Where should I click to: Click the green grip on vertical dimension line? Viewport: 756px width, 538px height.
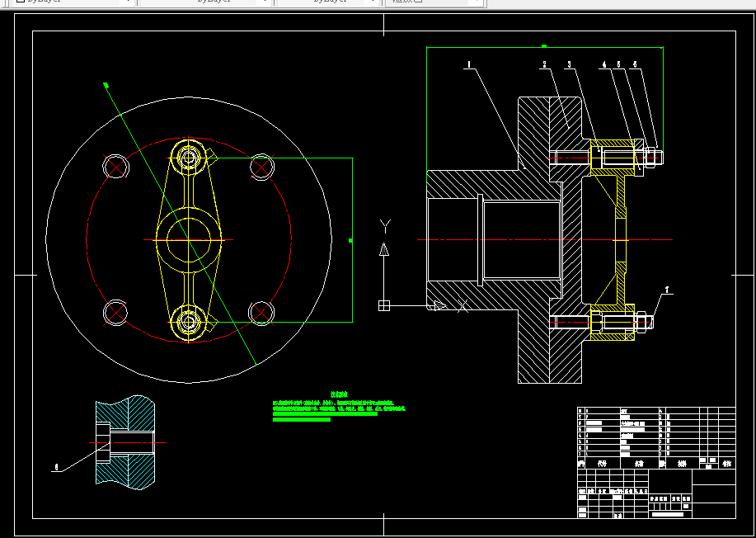click(x=350, y=240)
